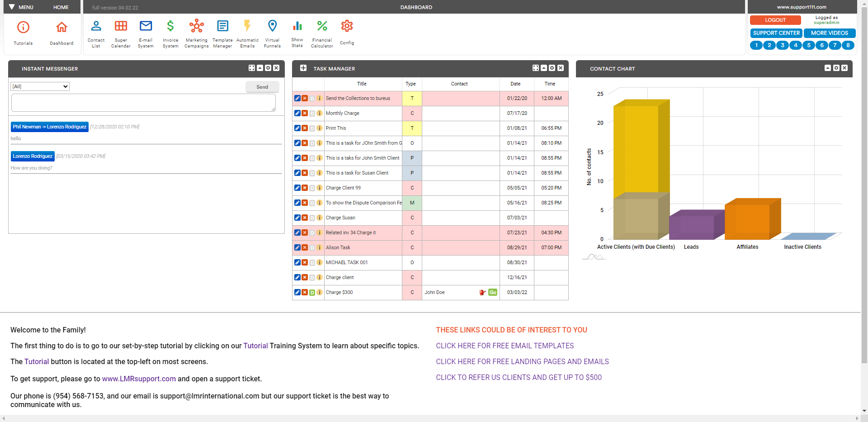Open video number 8
The image size is (868, 422).
[x=848, y=45]
